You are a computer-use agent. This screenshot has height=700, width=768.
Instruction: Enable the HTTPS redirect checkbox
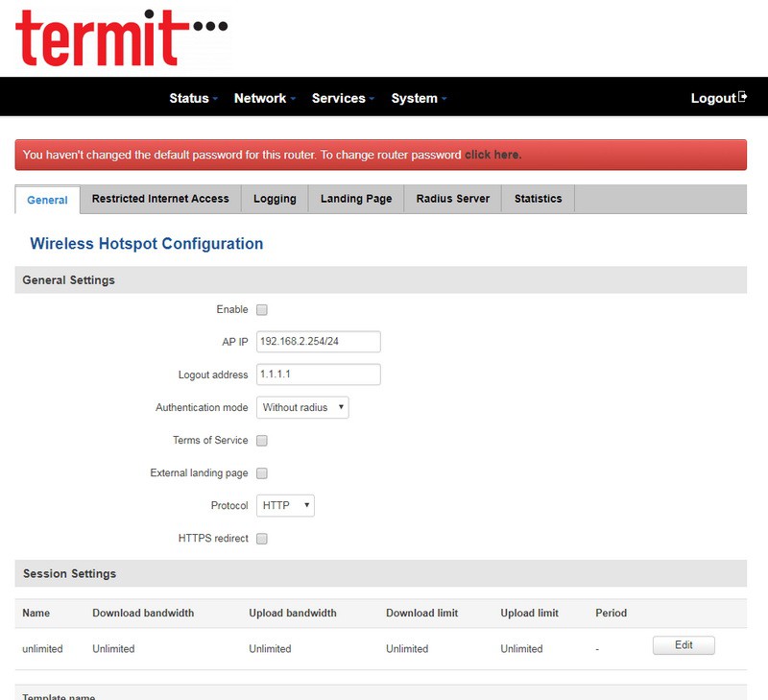tap(262, 539)
